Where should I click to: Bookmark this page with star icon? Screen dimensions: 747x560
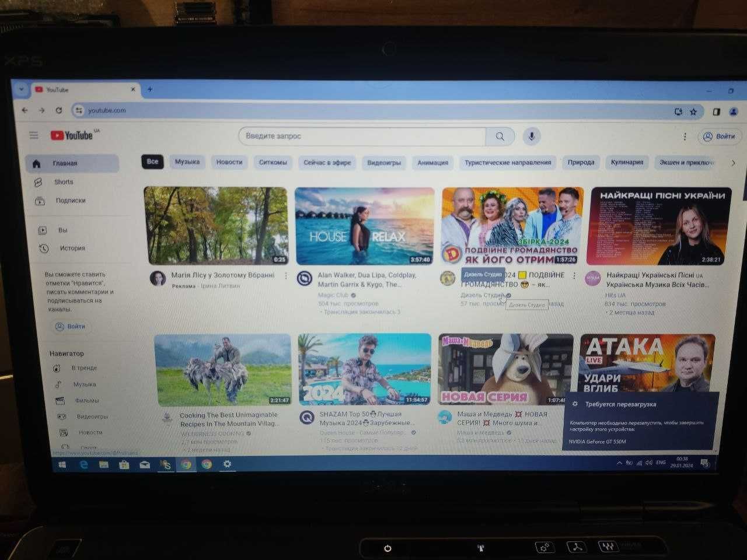[693, 111]
